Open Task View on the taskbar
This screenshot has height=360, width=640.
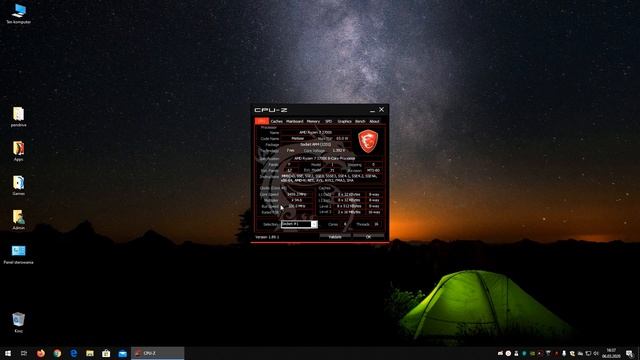tap(24, 353)
